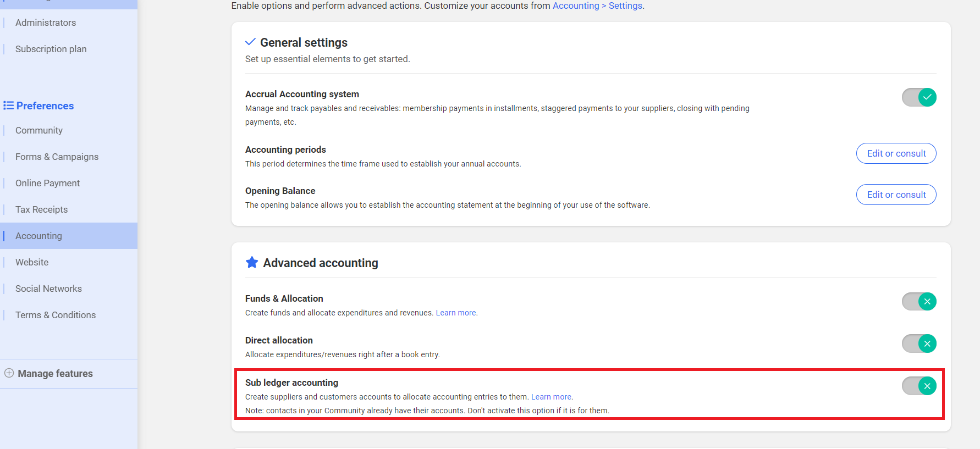Click the star icon next to Advanced accounting

click(252, 263)
